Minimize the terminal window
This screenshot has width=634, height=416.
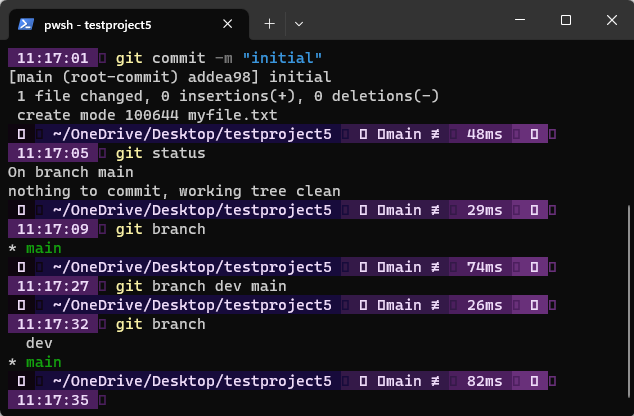pos(520,20)
